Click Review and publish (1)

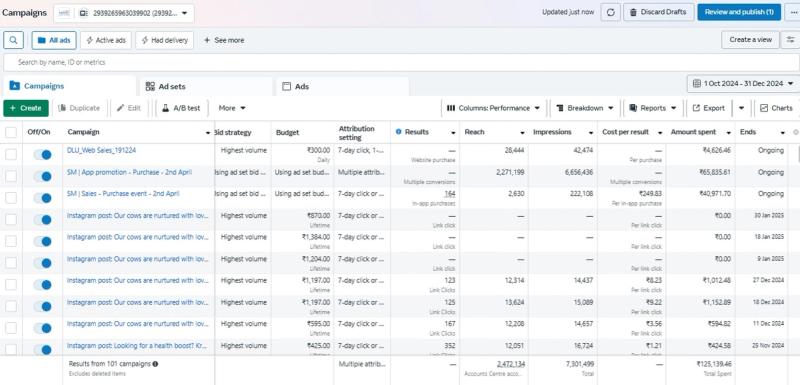[x=739, y=12]
